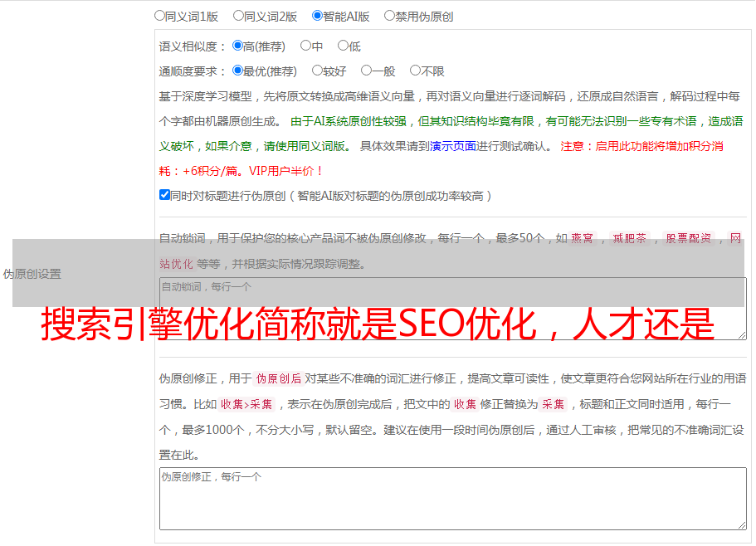Click the 收集>采集 example tag
The width and height of the screenshot is (756, 546).
coord(246,404)
